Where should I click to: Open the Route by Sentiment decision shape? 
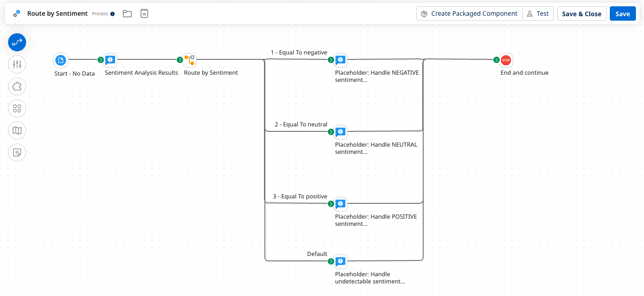(x=189, y=60)
